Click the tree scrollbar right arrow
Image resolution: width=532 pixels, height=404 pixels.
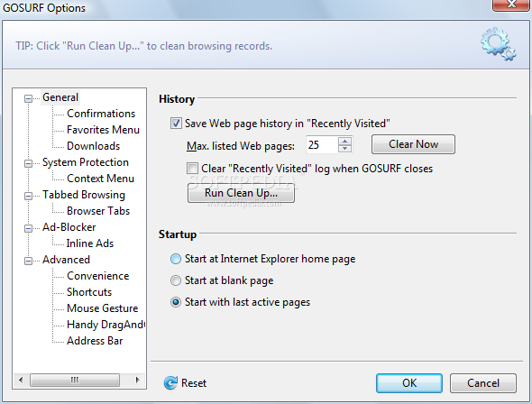[x=137, y=380]
